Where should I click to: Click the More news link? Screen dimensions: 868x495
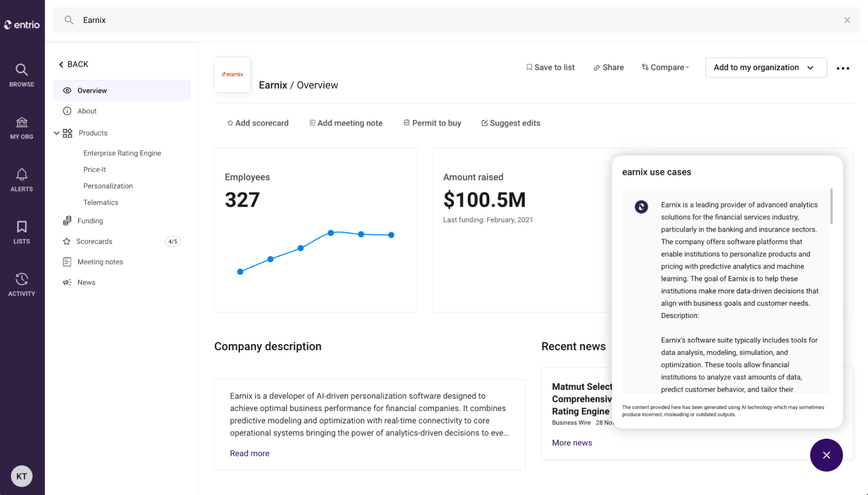[x=572, y=443]
